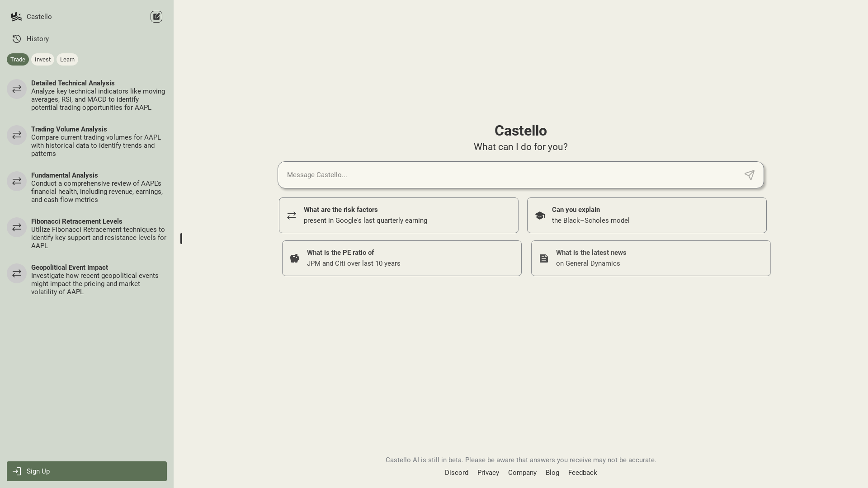
Task: Click the Castello logo icon
Action: point(17,16)
